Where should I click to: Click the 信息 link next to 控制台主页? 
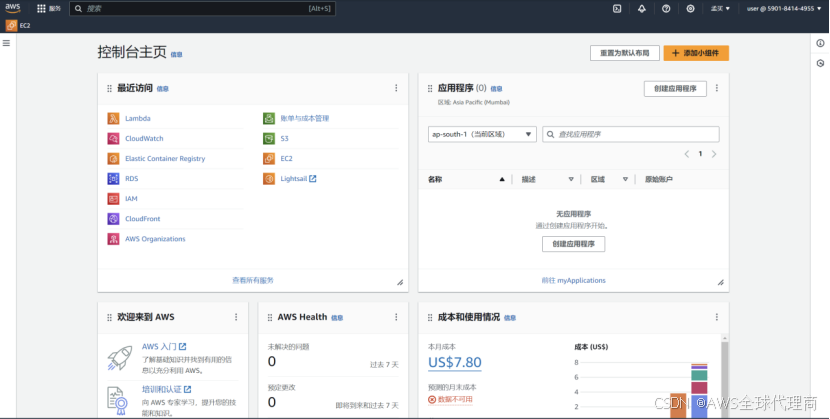[176, 54]
